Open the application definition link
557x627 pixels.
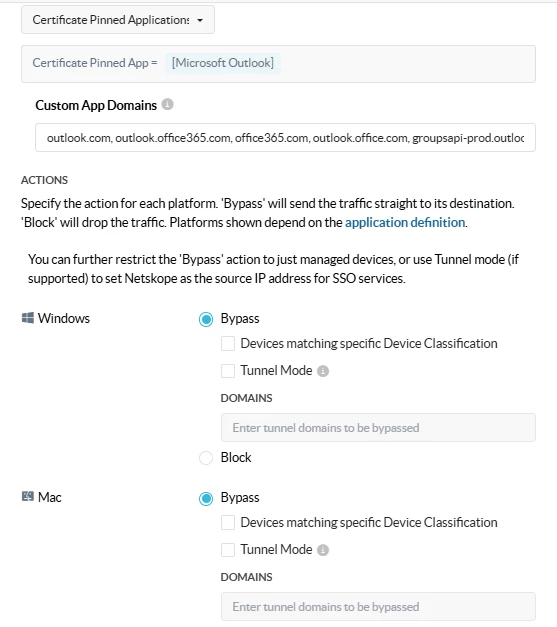[405, 222]
